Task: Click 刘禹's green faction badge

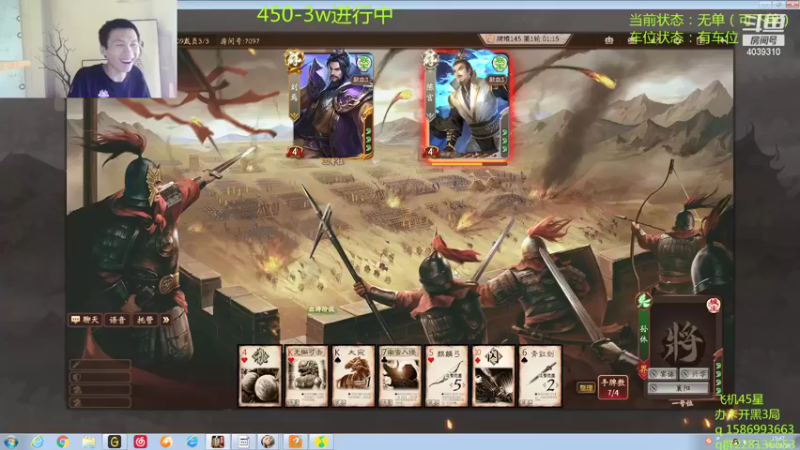Action: [364, 63]
